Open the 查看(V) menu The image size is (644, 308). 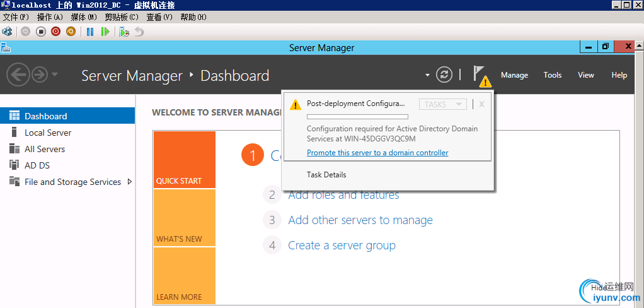[159, 17]
